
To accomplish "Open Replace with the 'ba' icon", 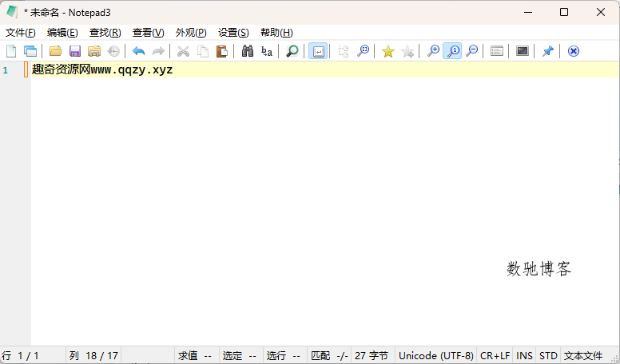I will (267, 51).
